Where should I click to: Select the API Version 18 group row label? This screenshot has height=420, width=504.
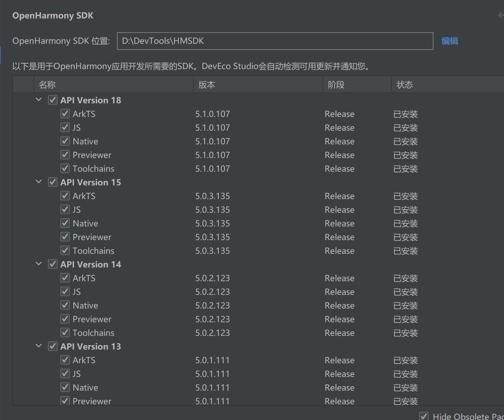91,100
